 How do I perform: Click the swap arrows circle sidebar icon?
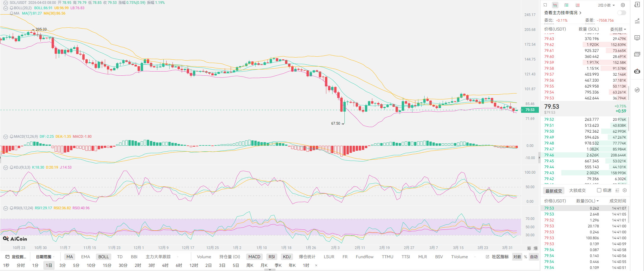point(637,90)
